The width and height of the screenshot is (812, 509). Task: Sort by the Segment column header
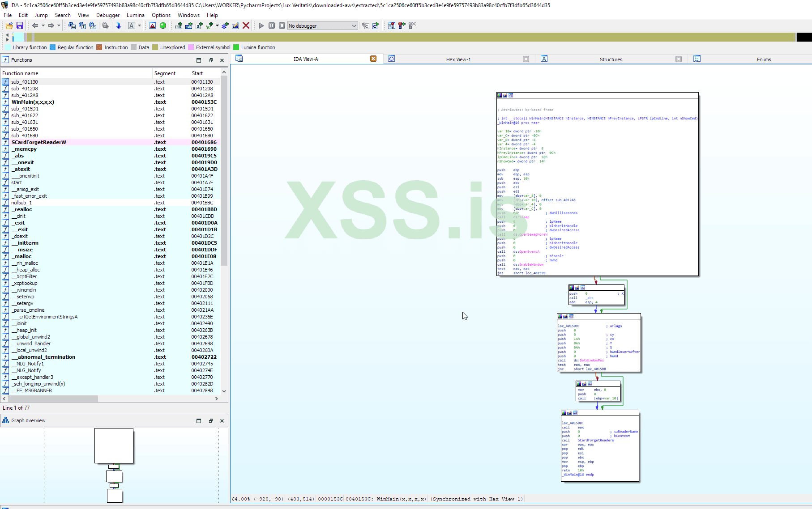[x=171, y=73]
